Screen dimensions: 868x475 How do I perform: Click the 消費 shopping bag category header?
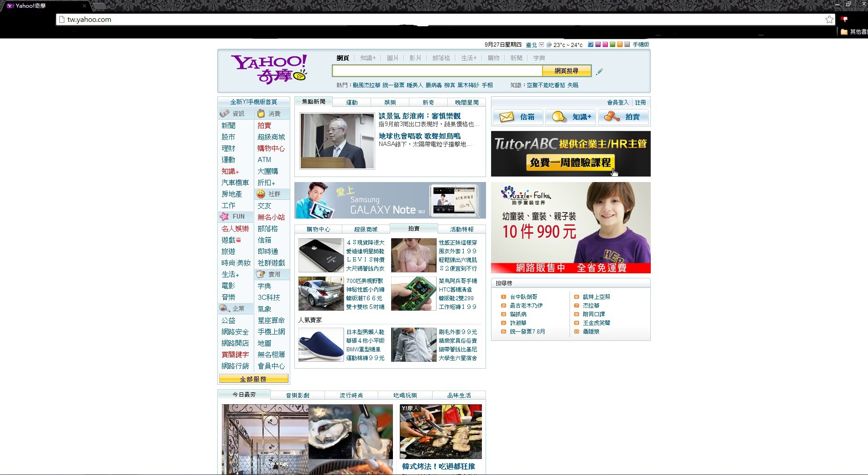tap(272, 114)
